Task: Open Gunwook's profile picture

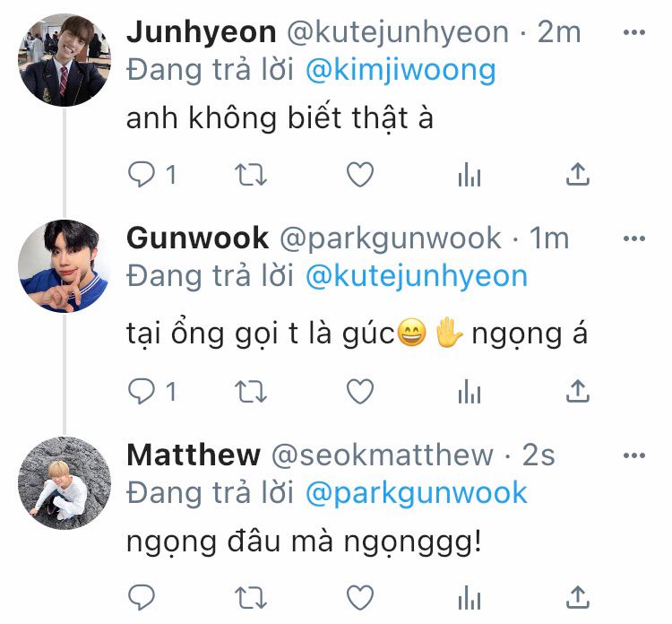Action: 65,266
